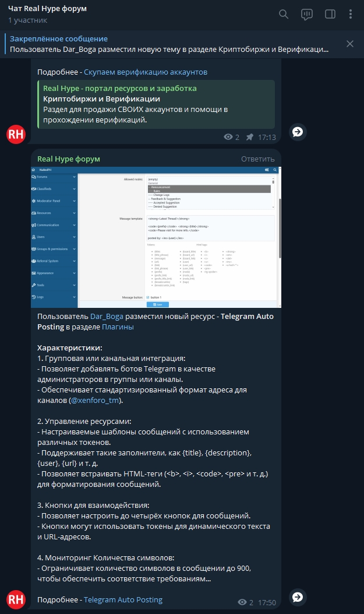Dismiss the pinned message with X
The width and height of the screenshot is (364, 614).
pos(350,44)
